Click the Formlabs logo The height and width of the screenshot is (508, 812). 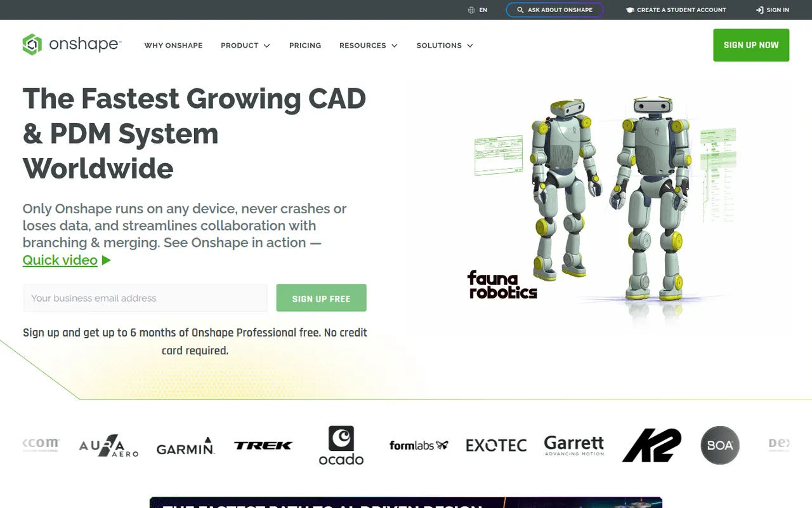coord(419,446)
